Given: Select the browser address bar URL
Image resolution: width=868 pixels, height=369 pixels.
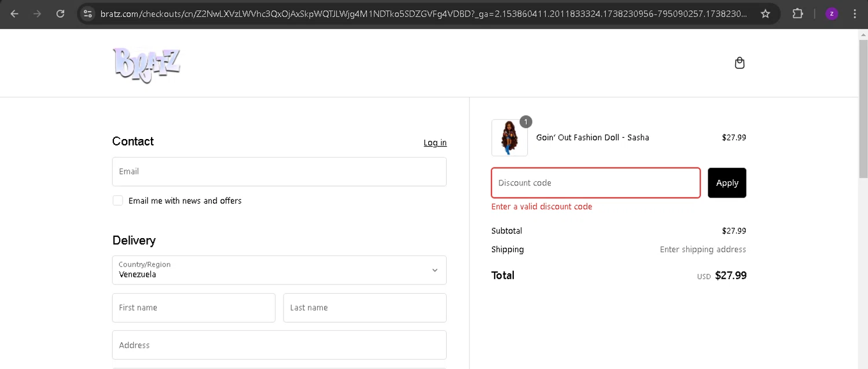Looking at the screenshot, I should (x=424, y=13).
